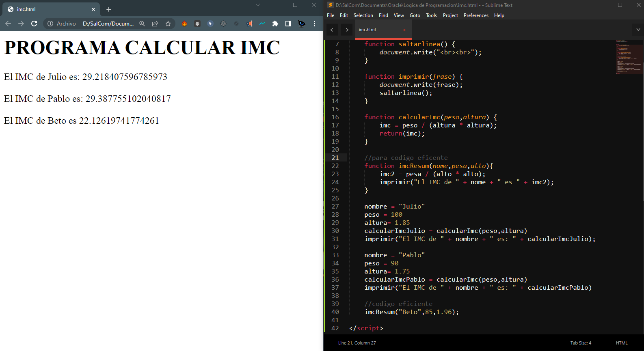This screenshot has width=644, height=351.
Task: Open the blue cursor extension icon
Action: point(210,24)
